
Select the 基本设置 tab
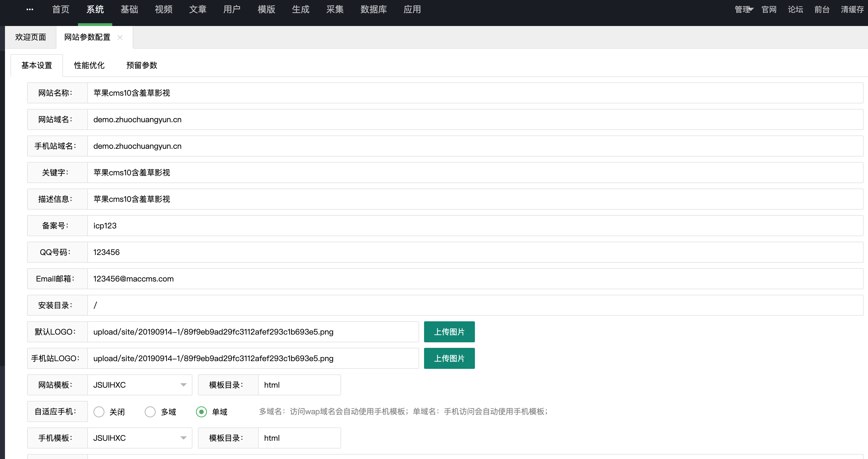[37, 65]
